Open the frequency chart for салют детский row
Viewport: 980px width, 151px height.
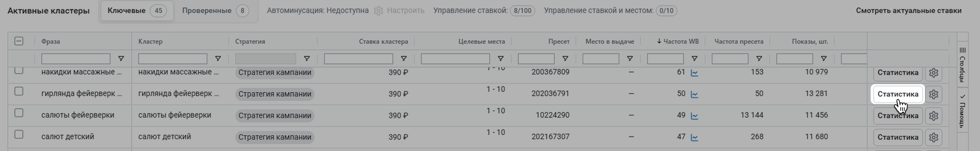point(694,137)
